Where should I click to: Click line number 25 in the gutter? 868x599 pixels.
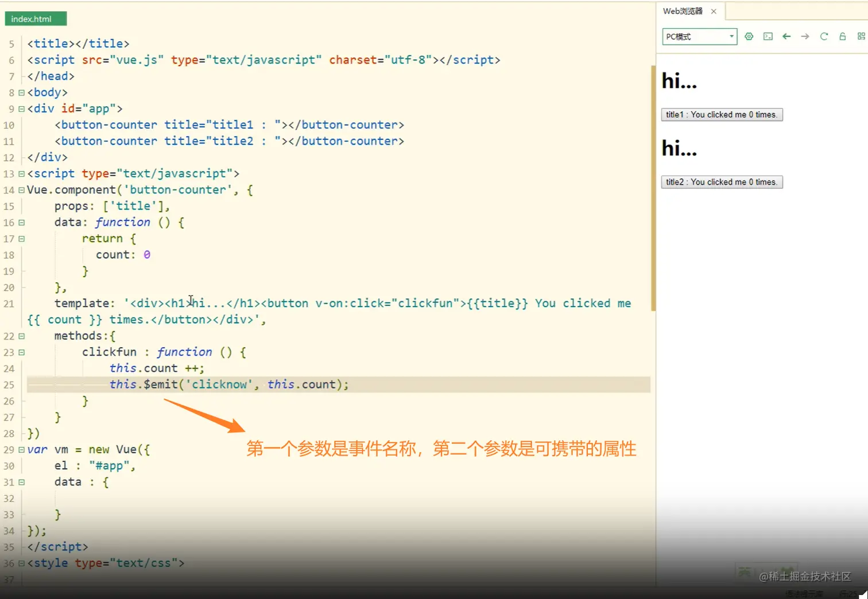[x=9, y=385]
